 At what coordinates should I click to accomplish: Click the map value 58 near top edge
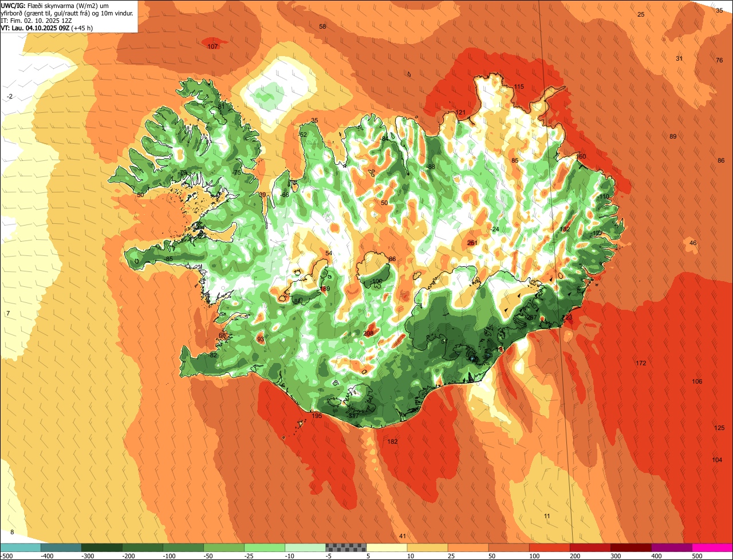pos(322,26)
